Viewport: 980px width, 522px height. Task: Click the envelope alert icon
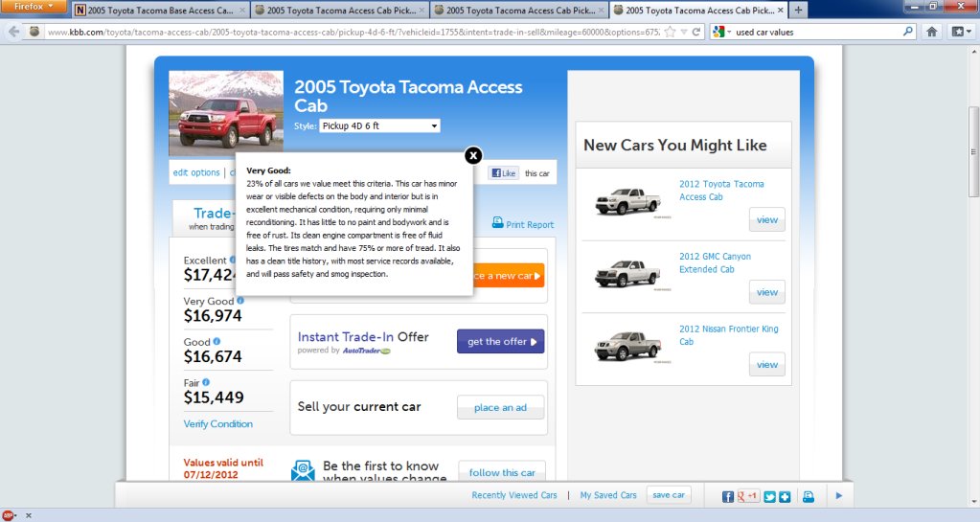coord(303,470)
